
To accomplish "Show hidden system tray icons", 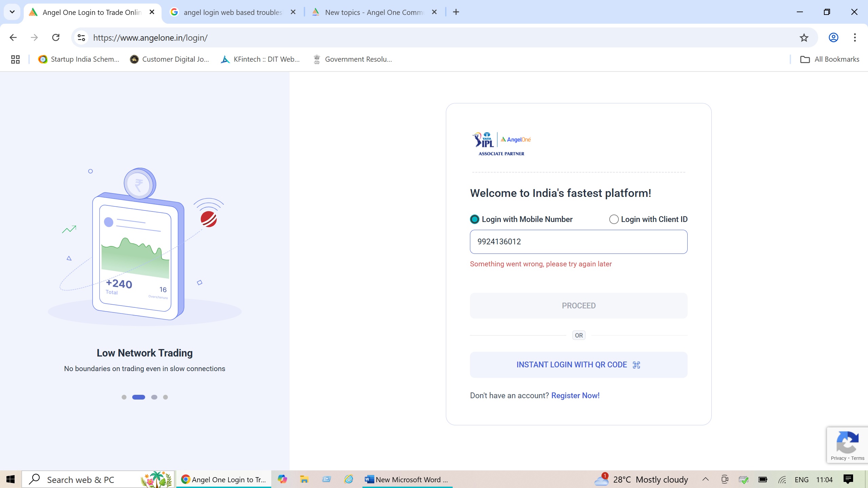I will (706, 479).
